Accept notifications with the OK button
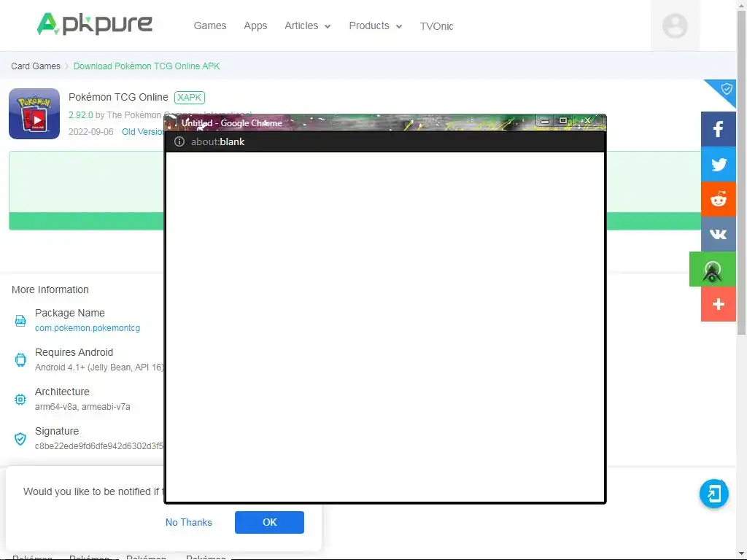This screenshot has width=747, height=560. coord(269,522)
